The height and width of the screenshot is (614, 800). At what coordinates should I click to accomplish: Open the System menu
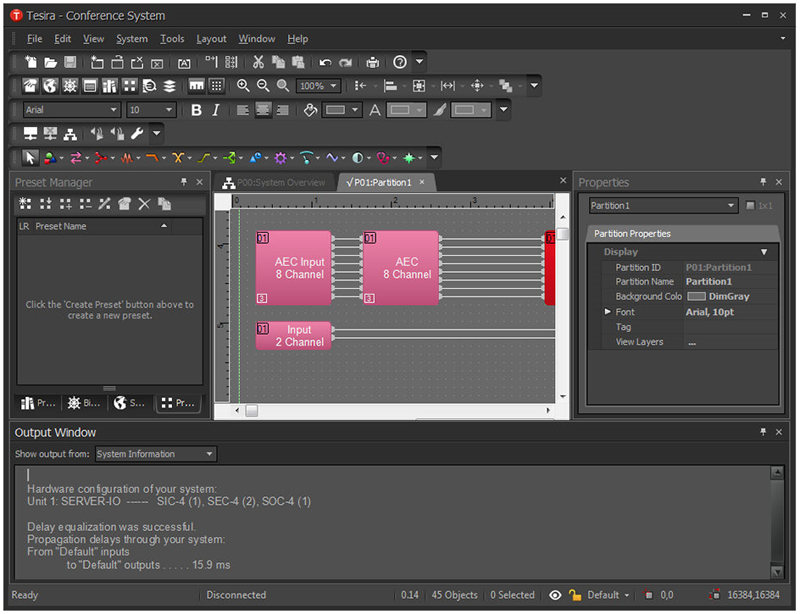[x=132, y=39]
